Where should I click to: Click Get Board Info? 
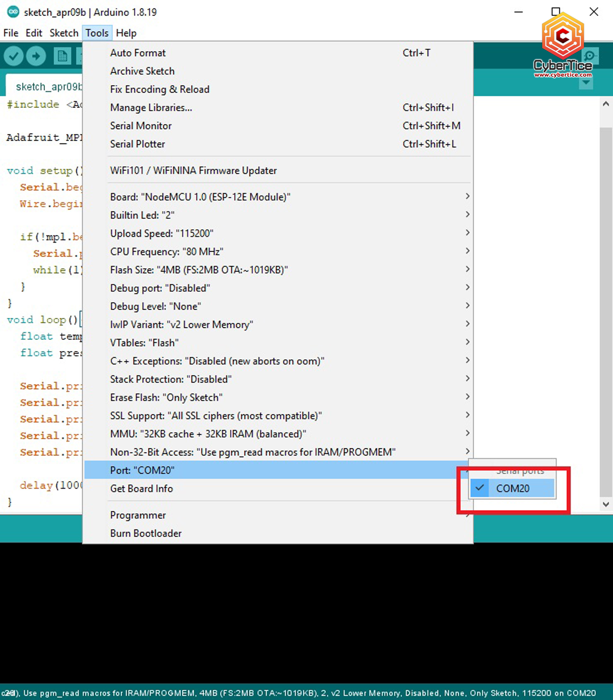coord(141,488)
